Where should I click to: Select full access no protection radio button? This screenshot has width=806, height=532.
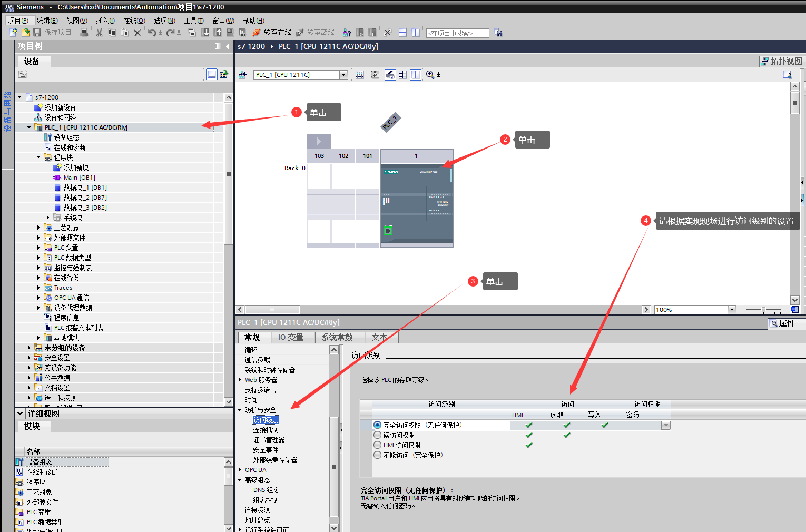(x=377, y=425)
